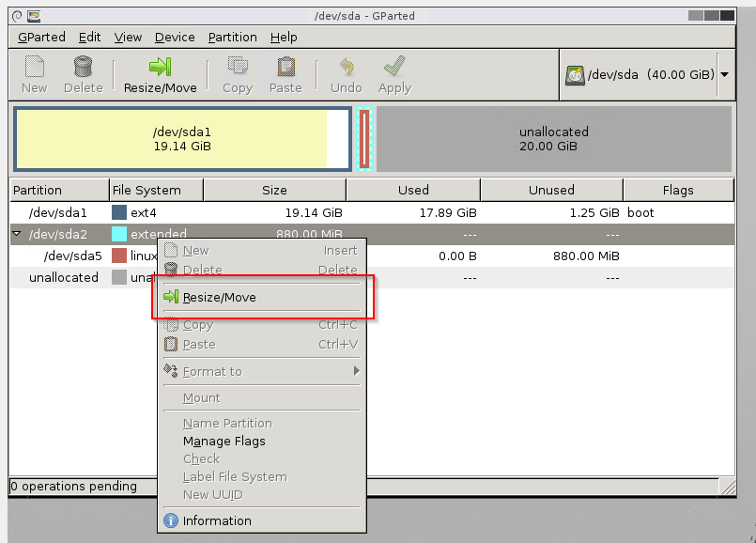The width and height of the screenshot is (756, 543).
Task: Select the small red swap block in disk map
Action: pos(364,139)
